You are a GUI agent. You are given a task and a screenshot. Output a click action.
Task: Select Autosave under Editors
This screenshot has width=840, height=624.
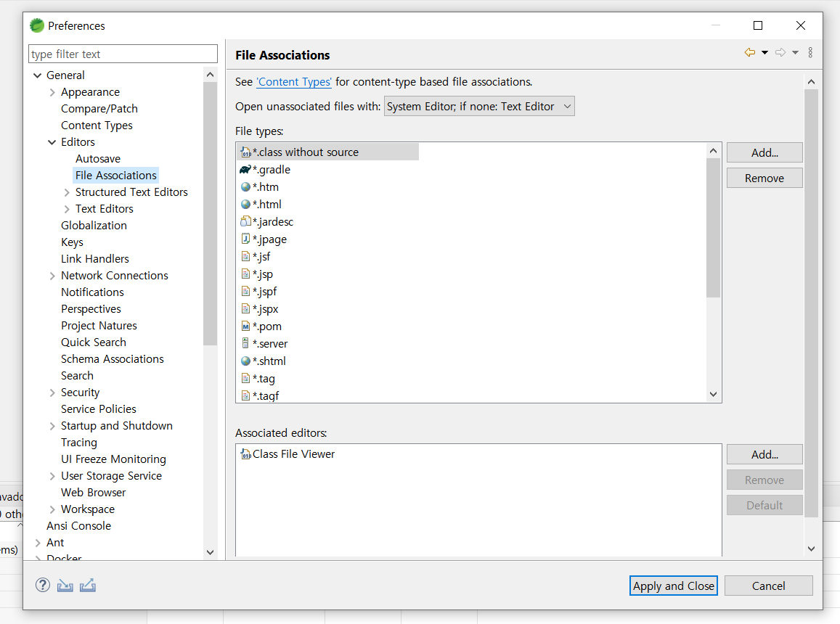click(x=98, y=159)
